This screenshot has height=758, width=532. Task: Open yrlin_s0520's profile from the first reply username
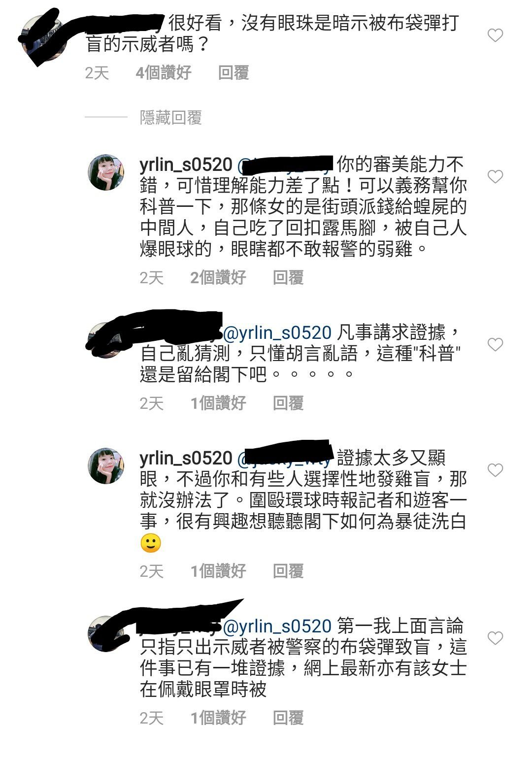186,165
